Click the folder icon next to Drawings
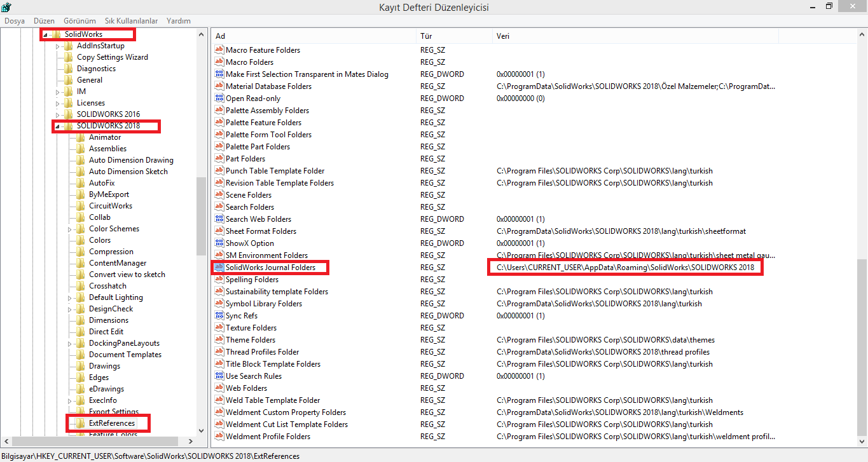Viewport: 868px width, 462px height. point(81,366)
